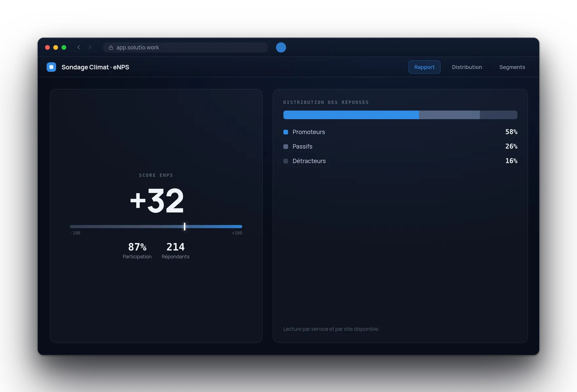Click the lock icon in address bar
The height and width of the screenshot is (392, 577).
click(x=111, y=48)
